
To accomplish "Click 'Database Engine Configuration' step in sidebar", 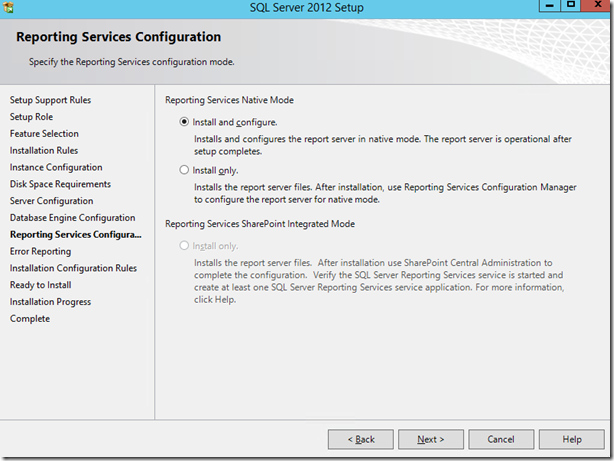I will [72, 218].
